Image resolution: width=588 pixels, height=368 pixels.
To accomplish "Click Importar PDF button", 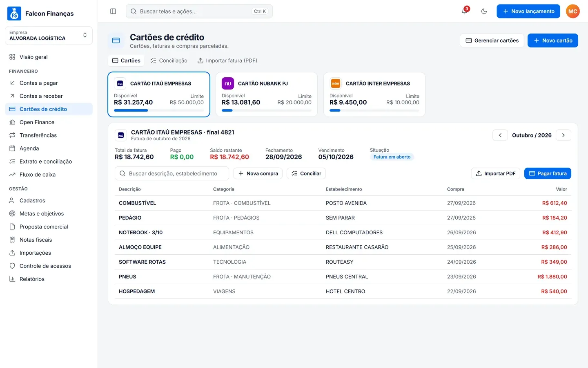I will click(495, 173).
